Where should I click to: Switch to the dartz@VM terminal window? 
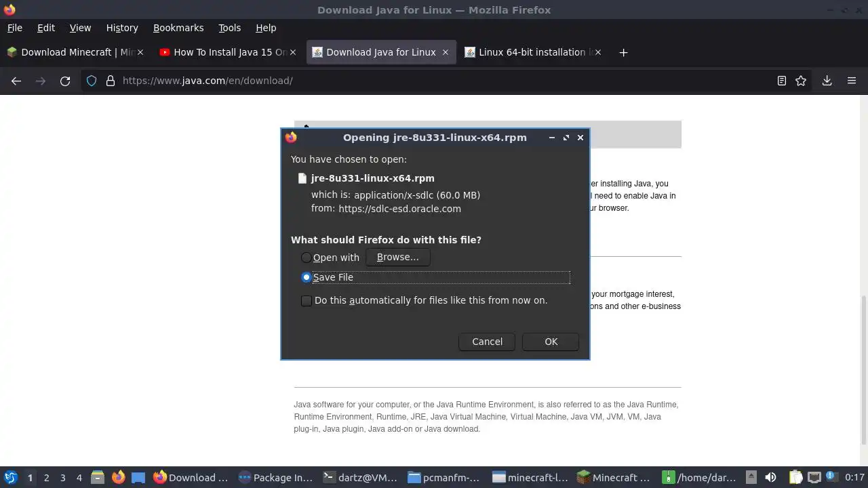pyautogui.click(x=361, y=477)
